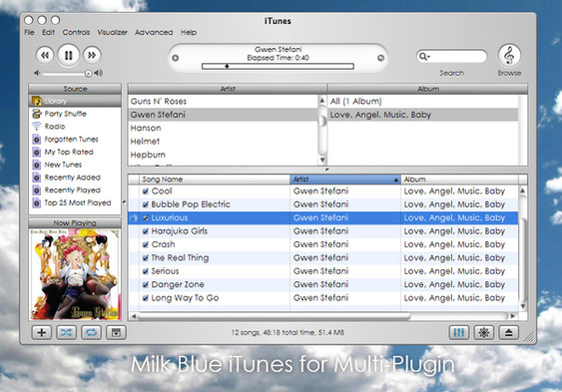562x392 pixels.
Task: Uncheck the Crash song checkbox
Action: [146, 244]
